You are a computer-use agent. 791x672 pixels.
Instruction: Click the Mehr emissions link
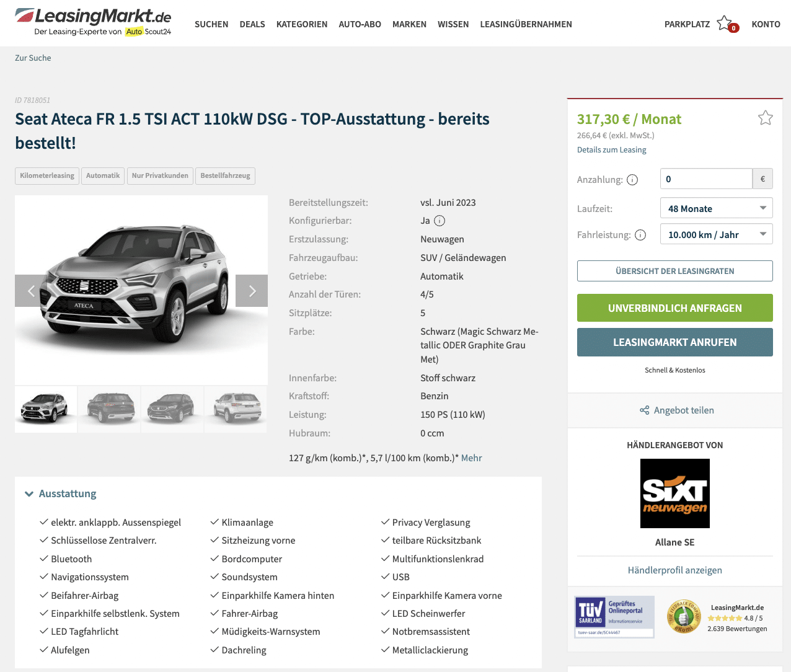pos(471,458)
